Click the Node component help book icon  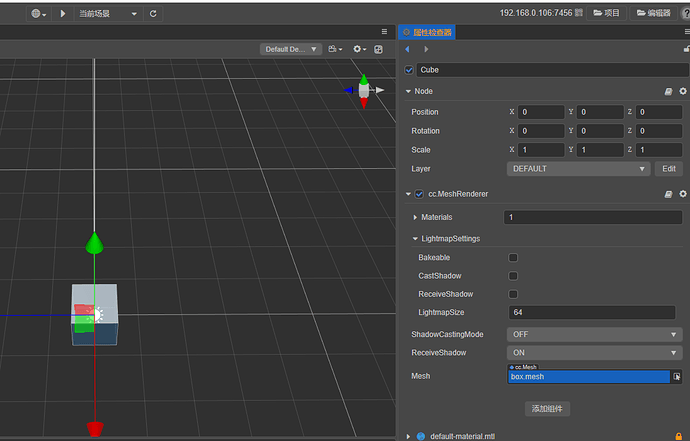click(x=668, y=92)
